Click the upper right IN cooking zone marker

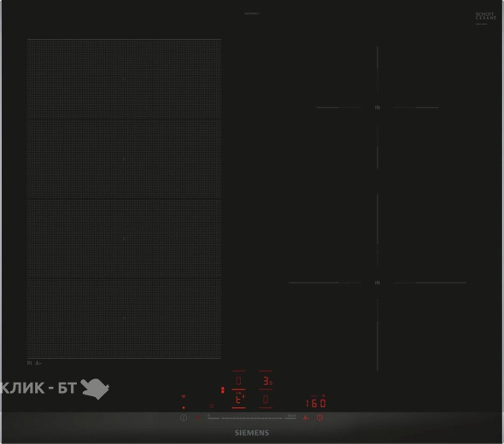point(378,108)
